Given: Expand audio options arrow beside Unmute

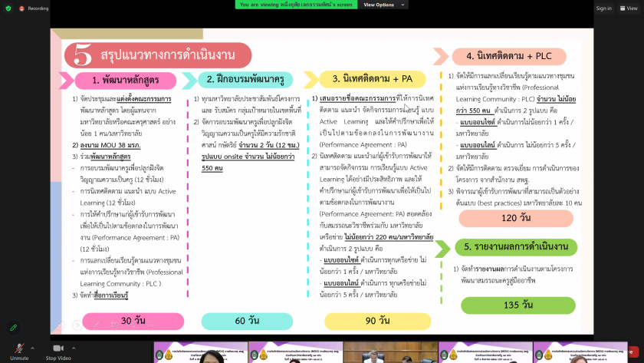Looking at the screenshot, I should (32, 346).
